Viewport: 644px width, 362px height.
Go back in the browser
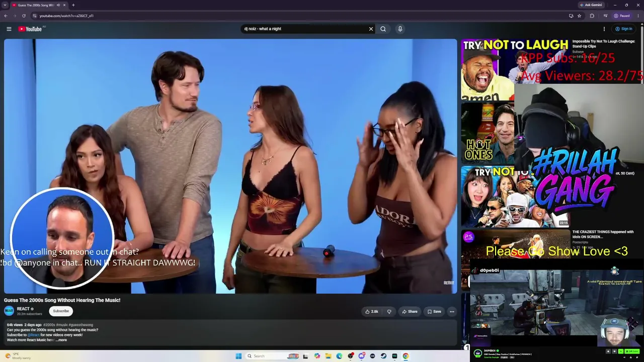[x=6, y=16]
